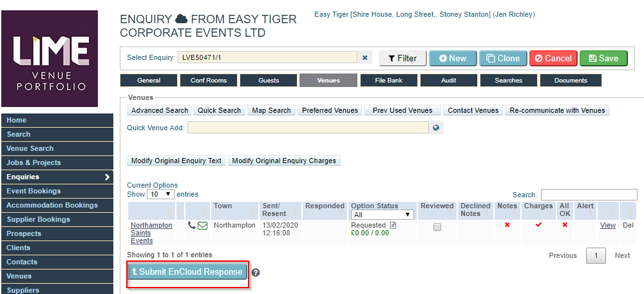644x294 pixels.
Task: Switch to the Audit tab
Action: (448, 81)
